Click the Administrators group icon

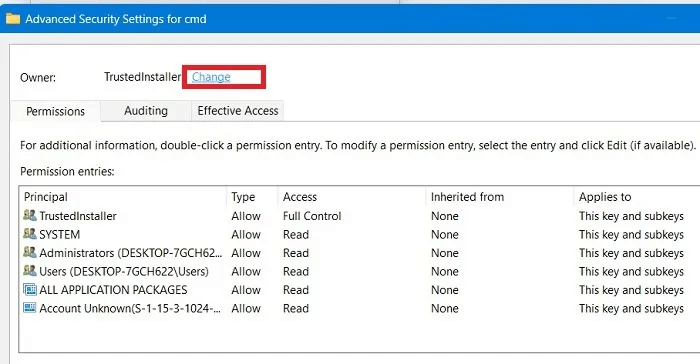point(30,252)
